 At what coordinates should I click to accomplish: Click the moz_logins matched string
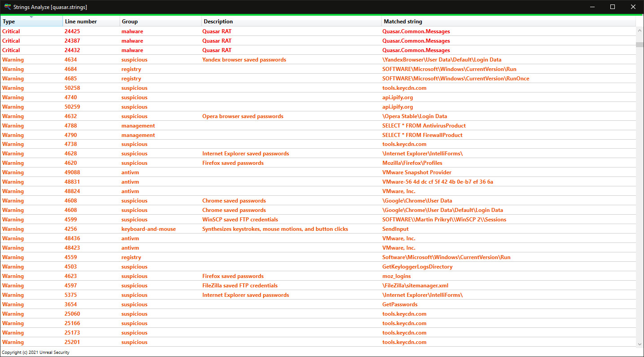tap(396, 276)
